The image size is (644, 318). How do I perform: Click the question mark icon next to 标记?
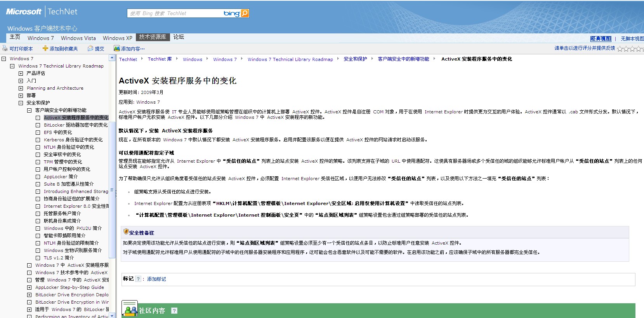pos(138,279)
